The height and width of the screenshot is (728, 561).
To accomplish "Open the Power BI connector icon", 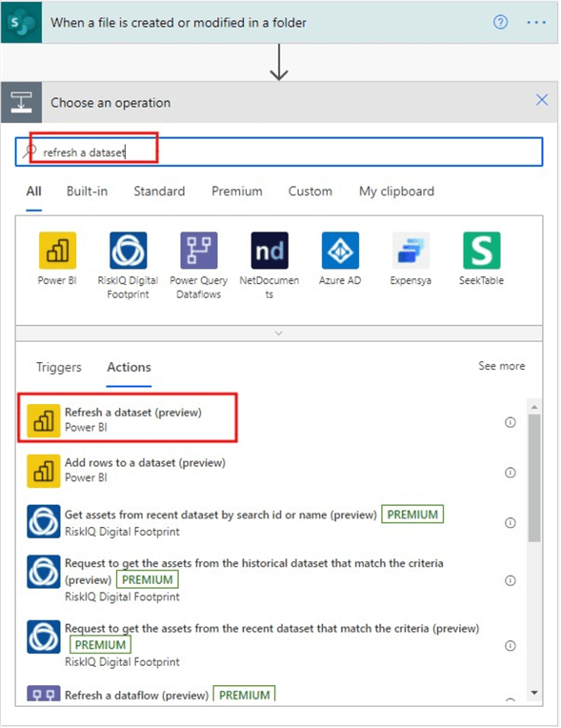I will pos(57,251).
